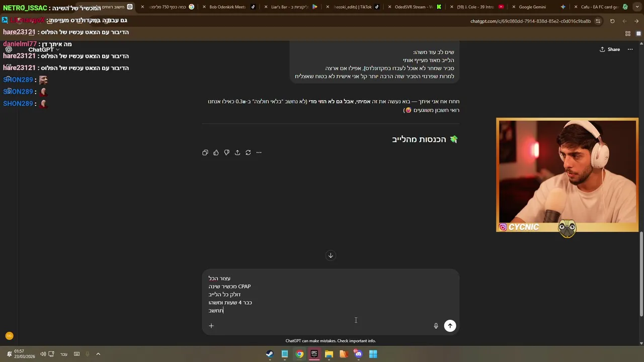Open File Explorer from the taskbar

(329, 354)
